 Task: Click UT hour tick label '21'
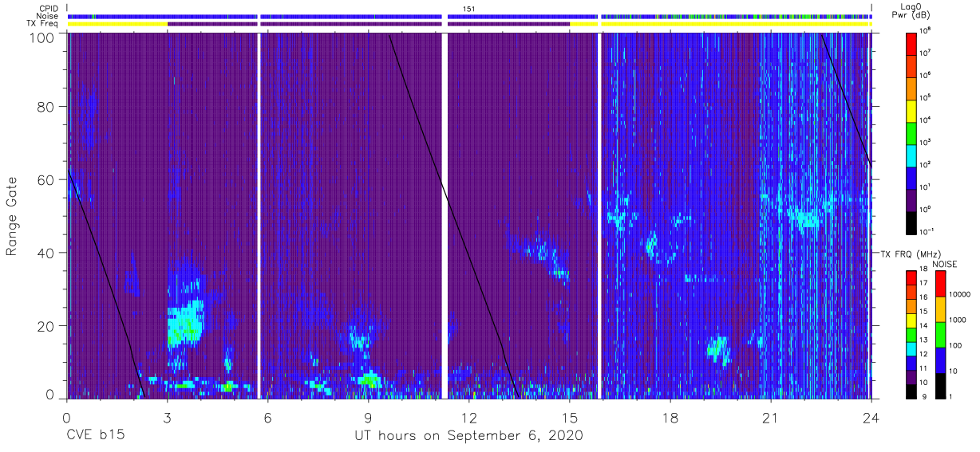770,417
